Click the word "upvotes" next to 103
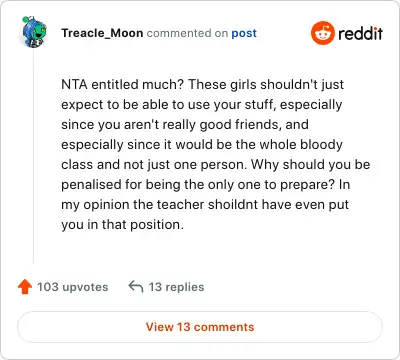400x360 pixels. [85, 287]
